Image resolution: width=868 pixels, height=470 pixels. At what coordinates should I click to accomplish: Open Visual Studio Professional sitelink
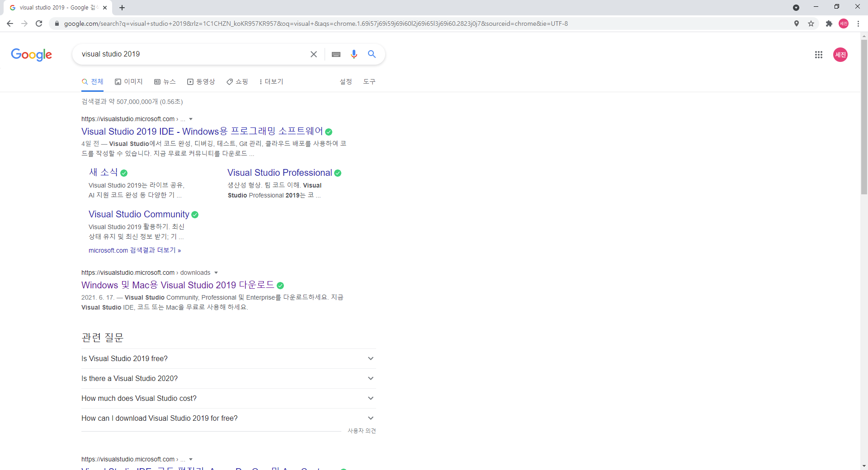[x=279, y=173]
